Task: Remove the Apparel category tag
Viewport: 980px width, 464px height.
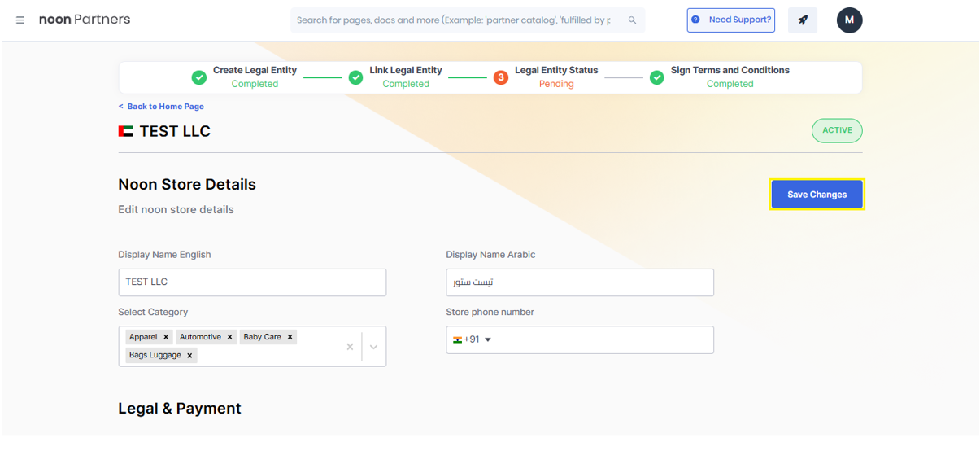Action: click(x=166, y=337)
